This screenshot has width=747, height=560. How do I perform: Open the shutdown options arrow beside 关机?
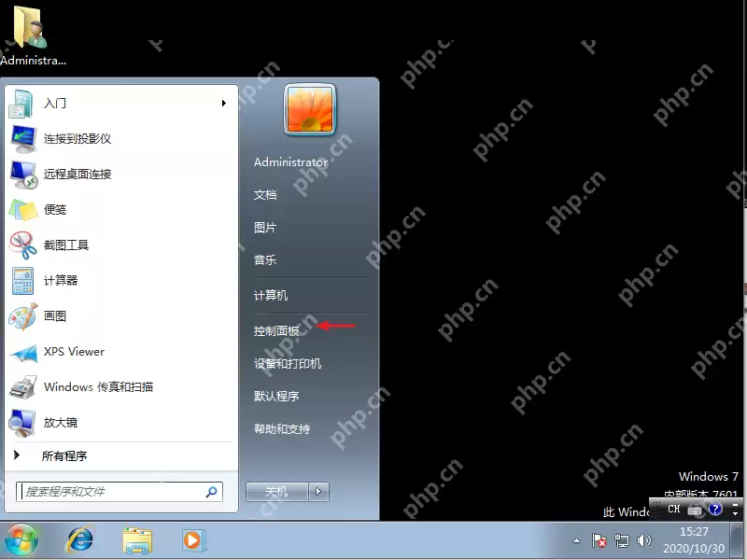click(316, 490)
